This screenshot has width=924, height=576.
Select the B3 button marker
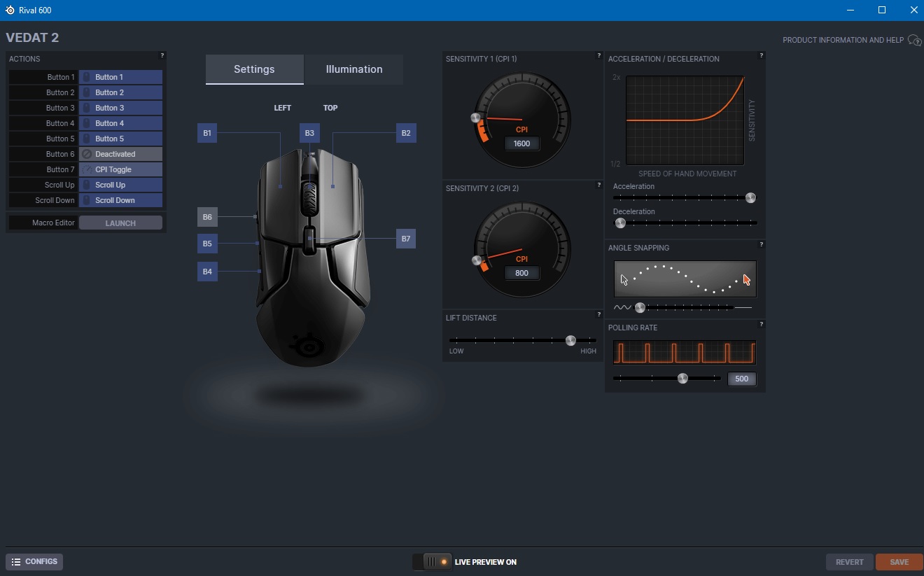coord(309,133)
